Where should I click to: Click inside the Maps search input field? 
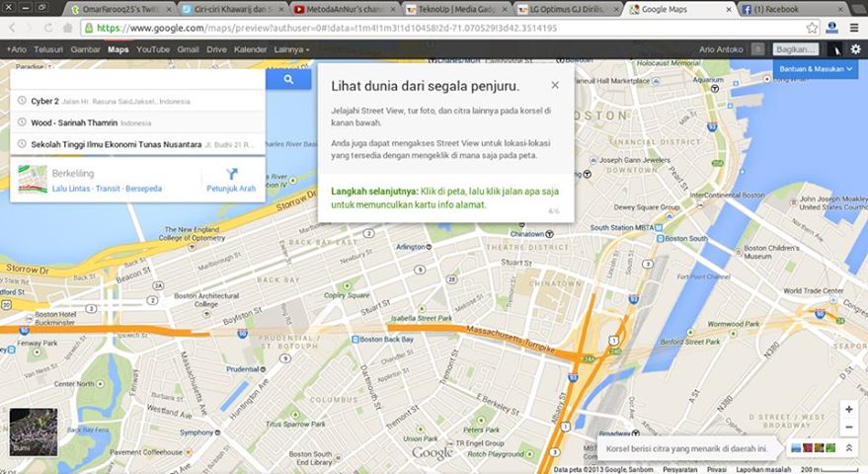click(x=138, y=79)
